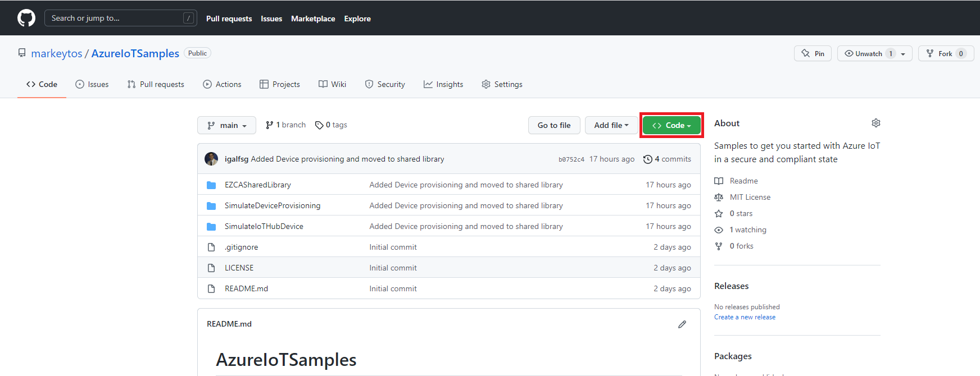Viewport: 980px width, 376px height.
Task: Click the Initial commit message for LICENSE
Action: [393, 268]
